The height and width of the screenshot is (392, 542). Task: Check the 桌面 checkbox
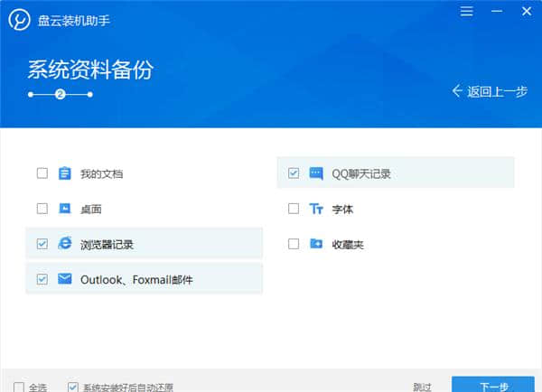(42, 209)
